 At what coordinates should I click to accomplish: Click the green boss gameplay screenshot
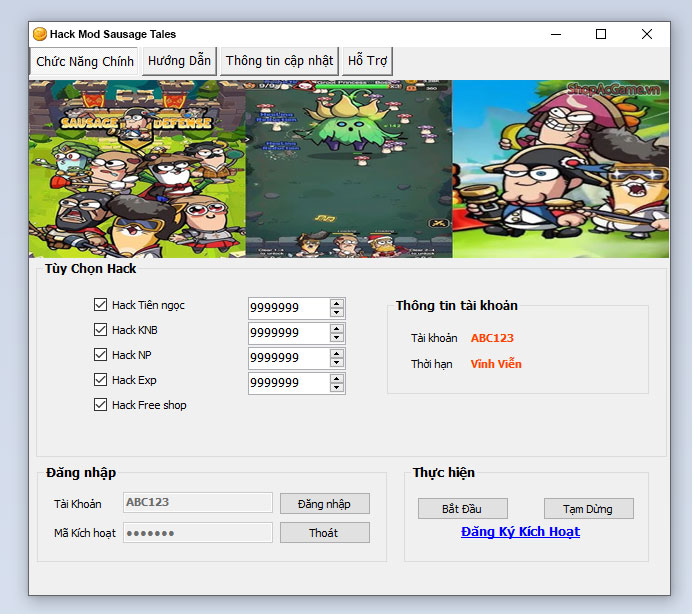[x=349, y=169]
